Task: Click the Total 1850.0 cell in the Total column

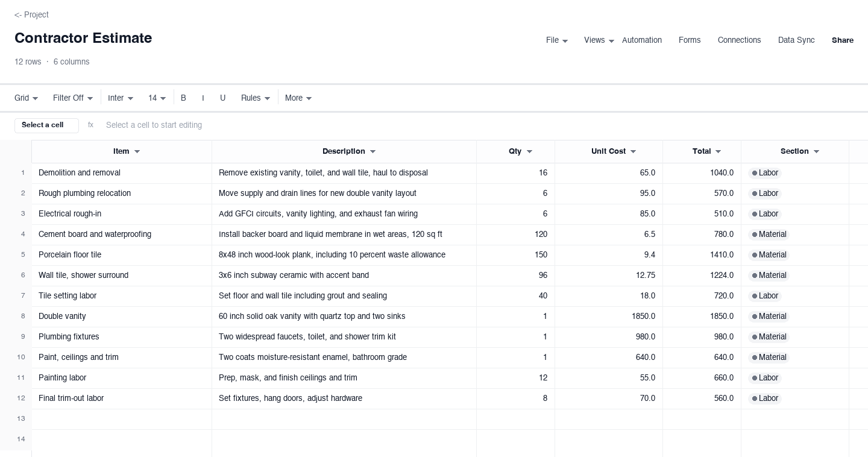Action: pyautogui.click(x=702, y=317)
